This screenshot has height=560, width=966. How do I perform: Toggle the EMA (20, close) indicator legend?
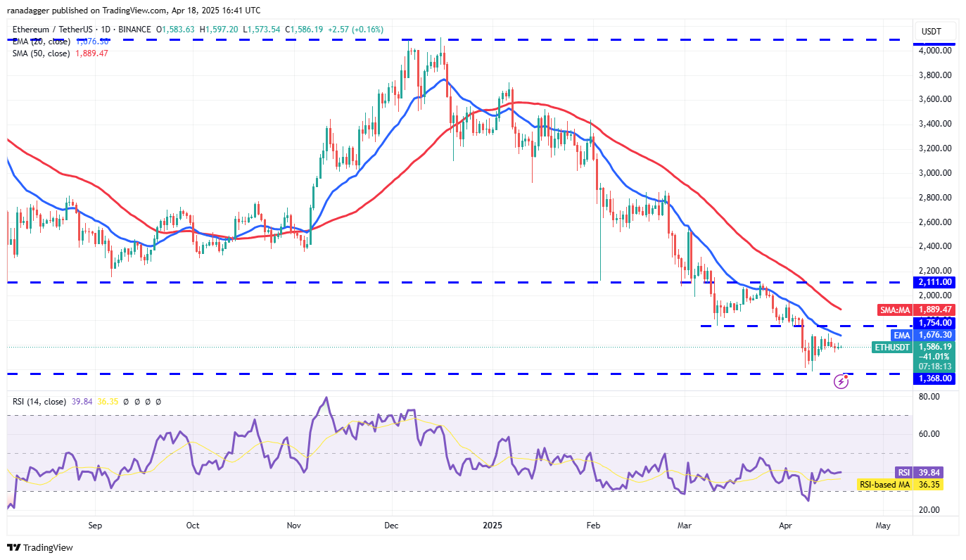[42, 42]
